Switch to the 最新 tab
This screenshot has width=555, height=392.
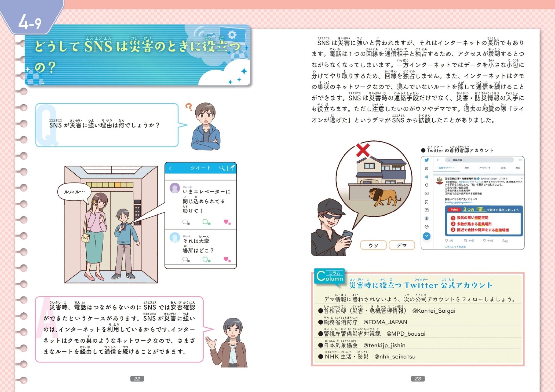(x=467, y=168)
